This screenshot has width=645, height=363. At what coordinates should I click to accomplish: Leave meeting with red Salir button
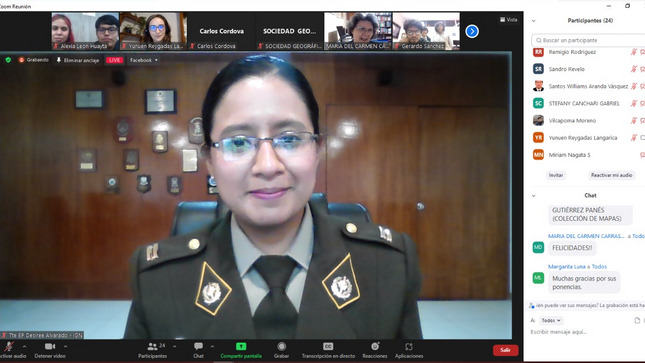coord(506,350)
